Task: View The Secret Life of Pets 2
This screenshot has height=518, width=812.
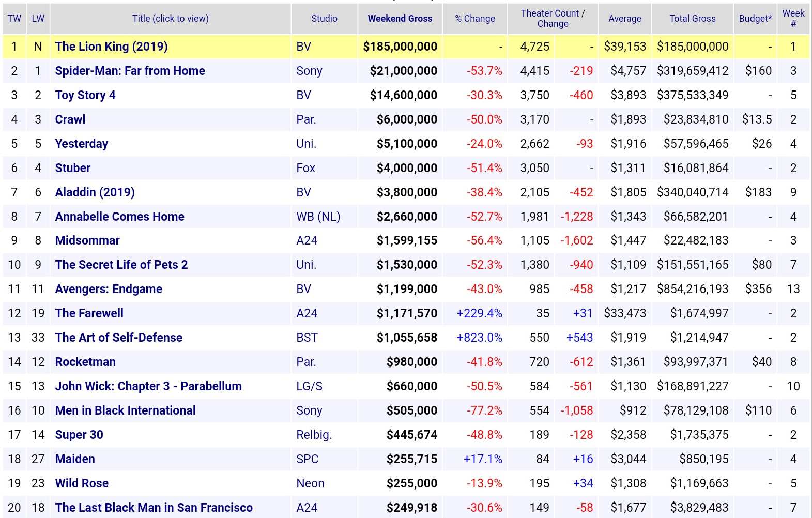Action: 121,265
